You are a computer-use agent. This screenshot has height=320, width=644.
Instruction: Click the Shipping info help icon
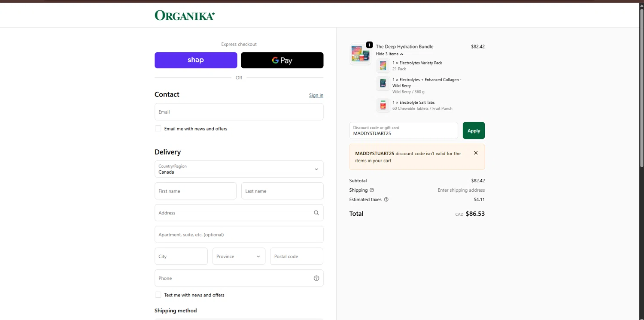click(372, 190)
